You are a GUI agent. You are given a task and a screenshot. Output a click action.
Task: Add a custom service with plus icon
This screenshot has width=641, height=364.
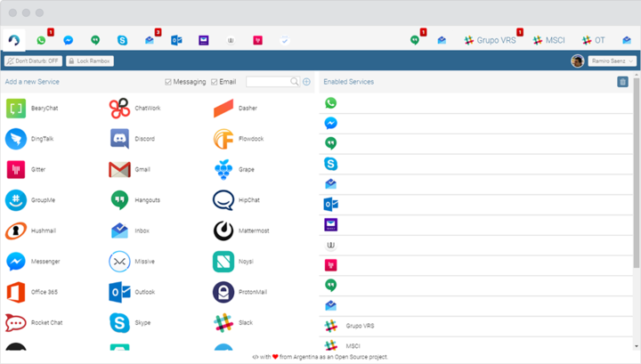tap(306, 82)
